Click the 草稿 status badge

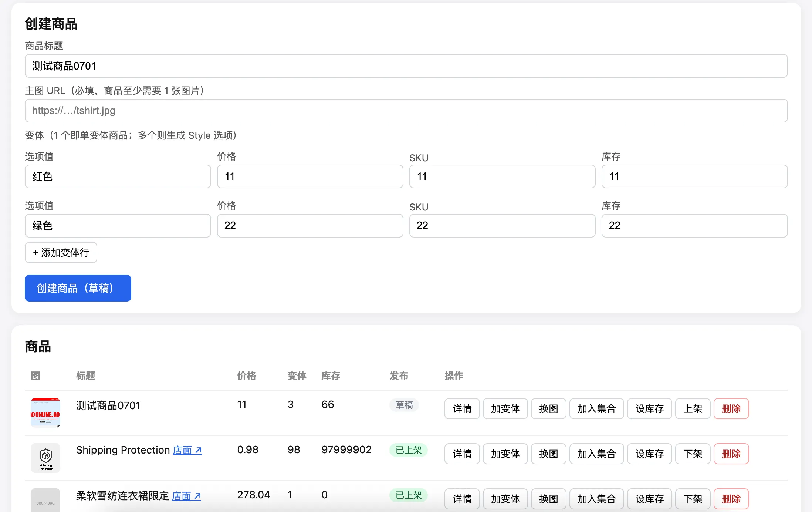point(404,405)
